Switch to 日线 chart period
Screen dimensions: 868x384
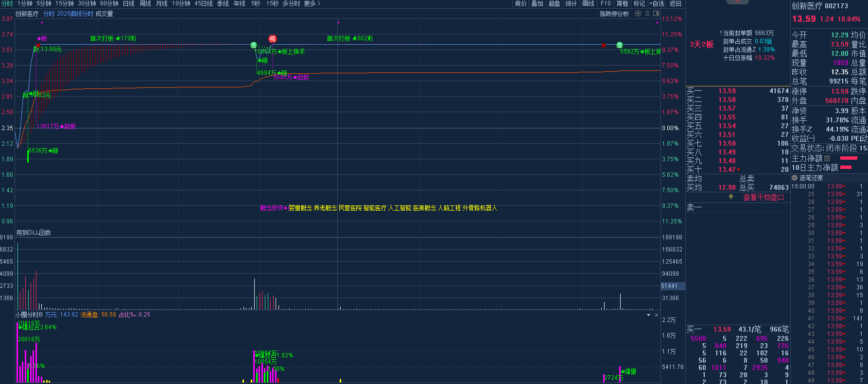(129, 3)
